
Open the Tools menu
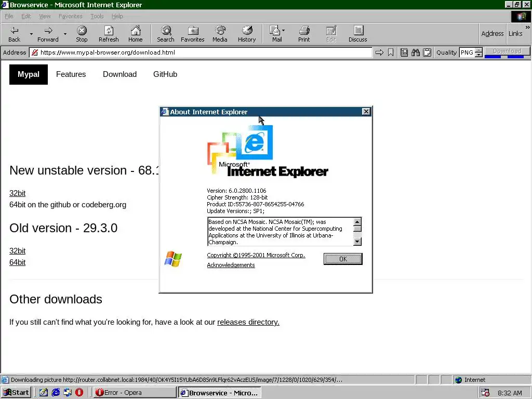pyautogui.click(x=97, y=16)
